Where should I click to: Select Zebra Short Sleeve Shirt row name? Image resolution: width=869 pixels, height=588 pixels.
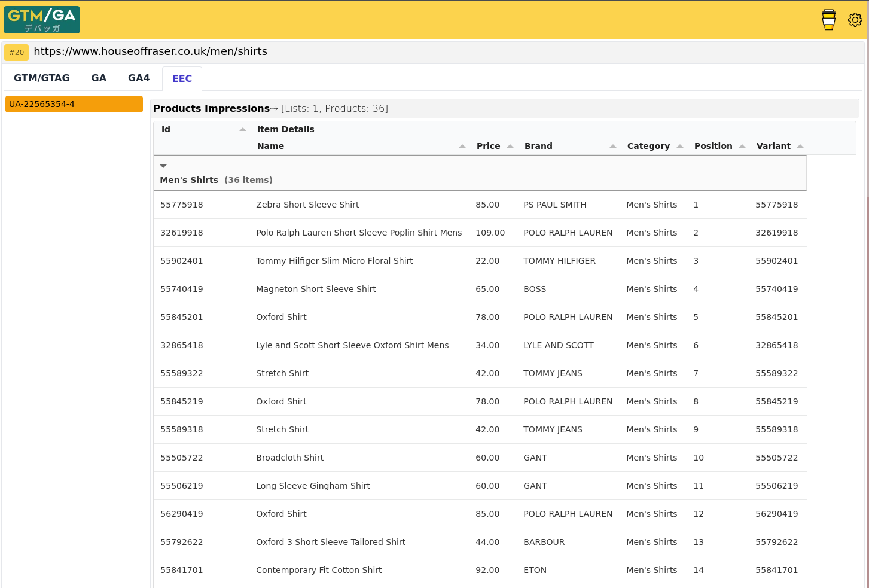(307, 205)
